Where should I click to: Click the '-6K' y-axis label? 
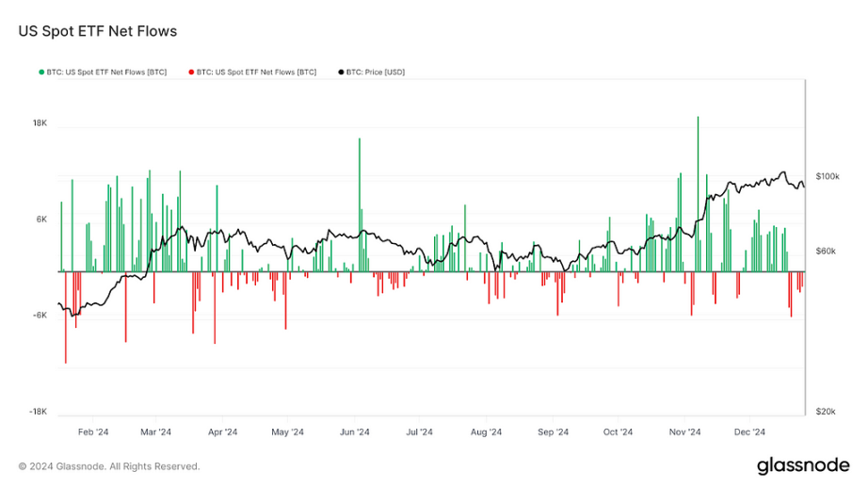(40, 316)
